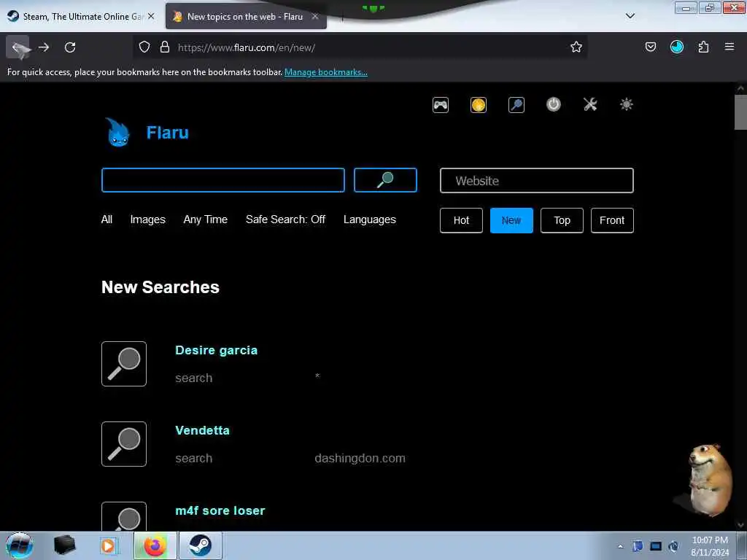Viewport: 747px width, 560px height.
Task: Bookmark this page with the star icon
Action: click(x=576, y=47)
